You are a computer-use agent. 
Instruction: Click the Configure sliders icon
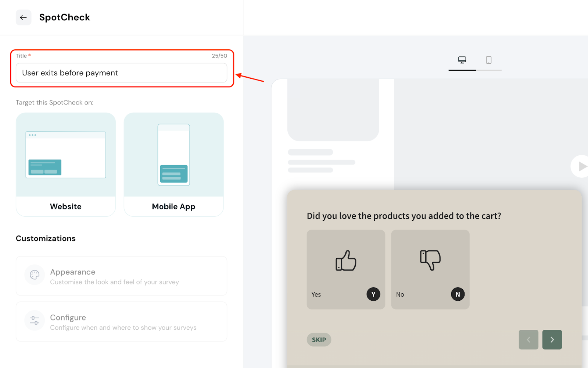point(35,320)
